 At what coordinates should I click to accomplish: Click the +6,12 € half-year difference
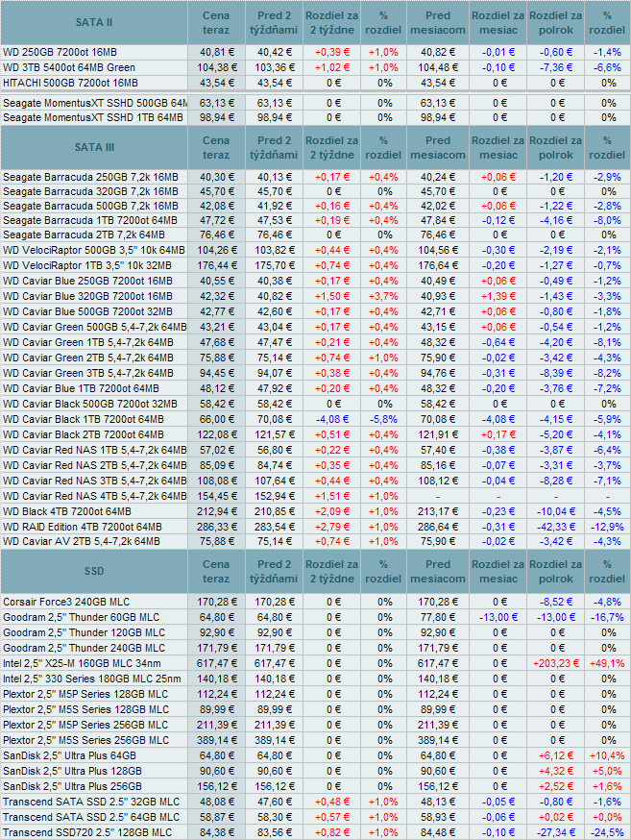coord(555,755)
